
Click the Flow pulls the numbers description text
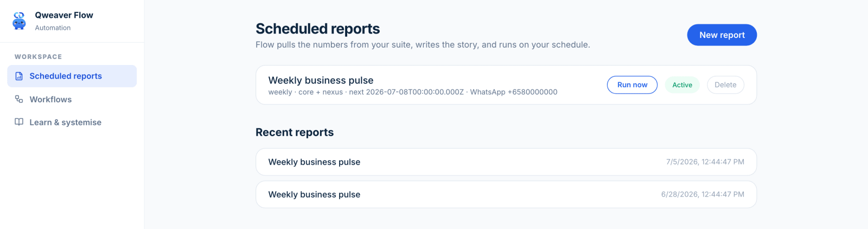coord(423,44)
